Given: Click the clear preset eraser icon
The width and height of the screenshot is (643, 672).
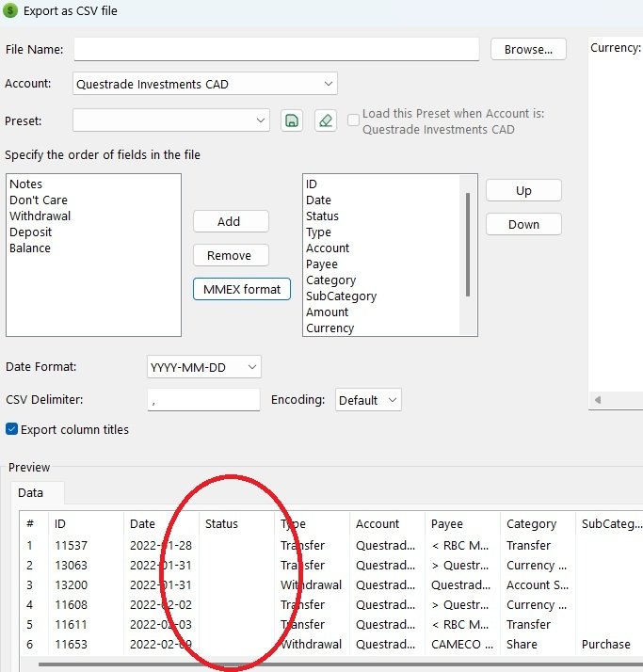Looking at the screenshot, I should click(x=325, y=120).
